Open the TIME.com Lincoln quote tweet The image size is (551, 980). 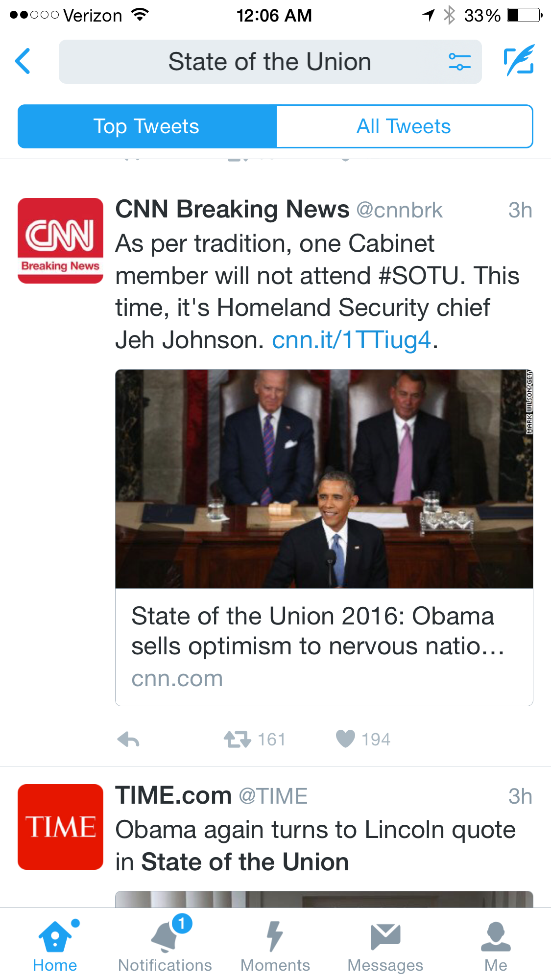point(315,846)
